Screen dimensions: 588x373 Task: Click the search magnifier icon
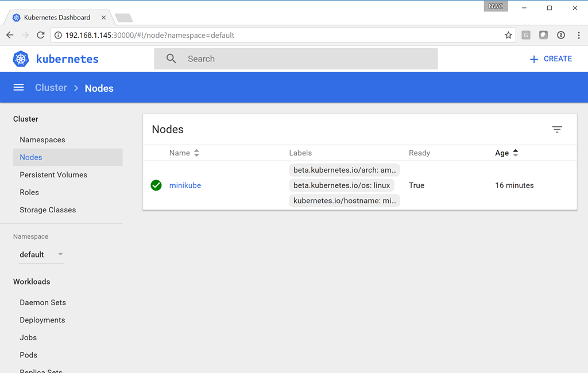(x=171, y=59)
